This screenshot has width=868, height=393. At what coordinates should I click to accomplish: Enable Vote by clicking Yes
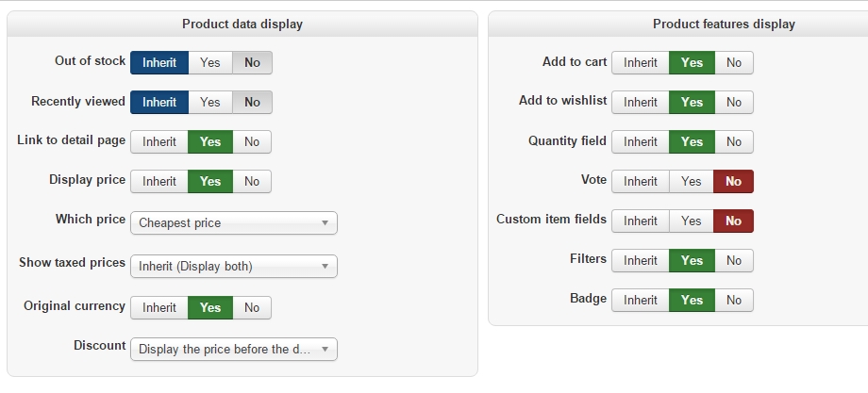pyautogui.click(x=692, y=181)
